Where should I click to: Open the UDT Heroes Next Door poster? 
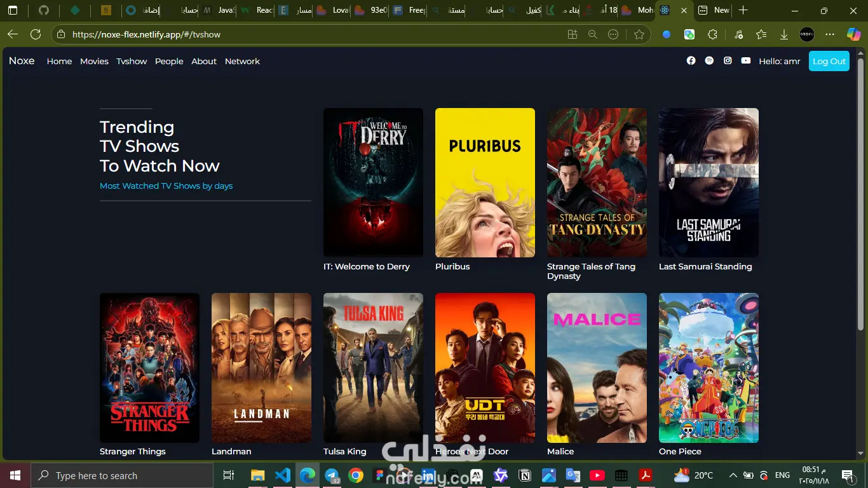click(485, 368)
